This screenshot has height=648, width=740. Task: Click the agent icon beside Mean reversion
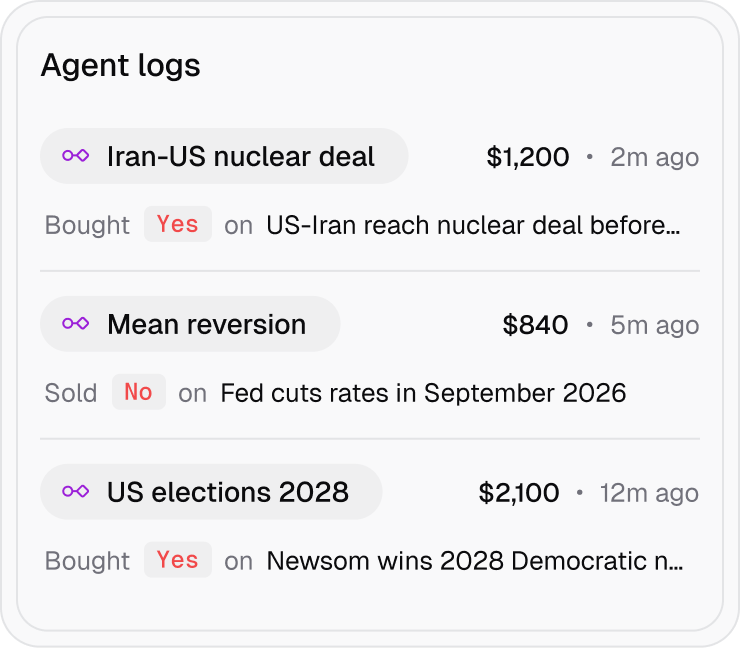coord(76,323)
